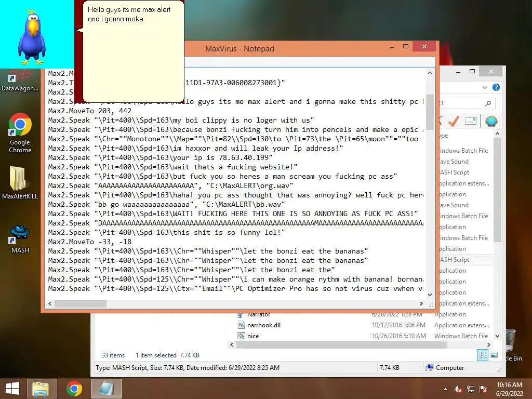Click Explorer horizontal scroll right arrow
Image resolution: width=532 pixels, height=399 pixels.
coord(488,345)
